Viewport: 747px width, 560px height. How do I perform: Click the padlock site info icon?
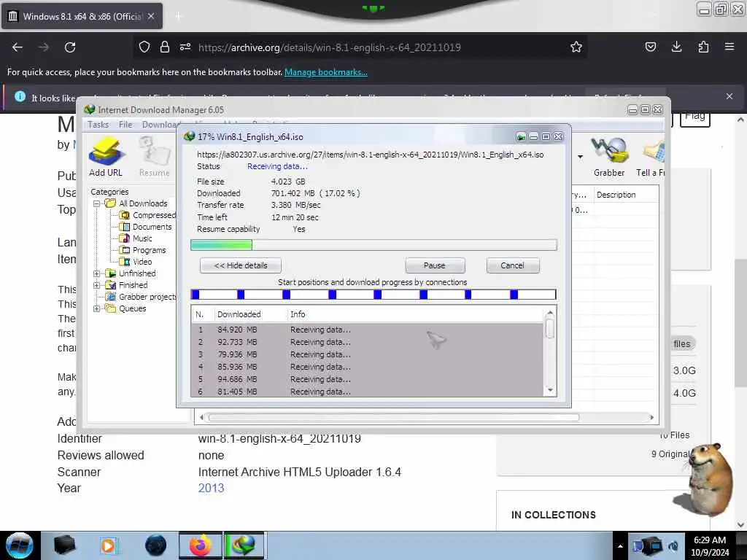(x=165, y=47)
